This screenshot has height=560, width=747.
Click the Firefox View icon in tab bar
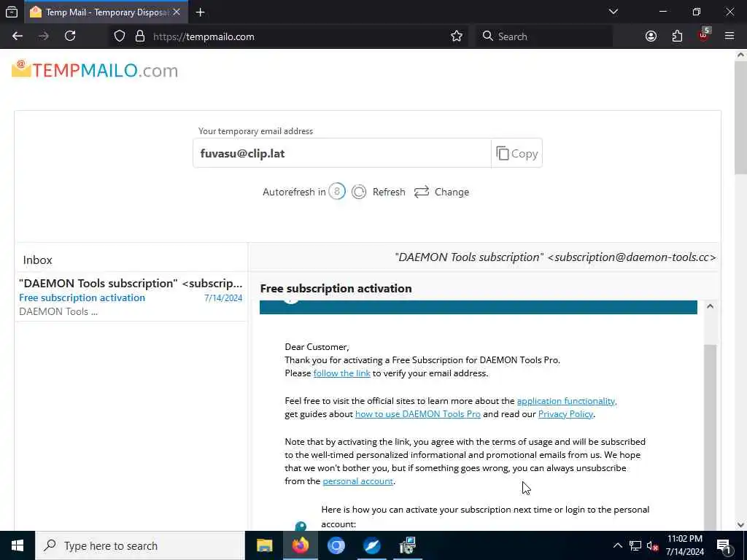(12, 12)
